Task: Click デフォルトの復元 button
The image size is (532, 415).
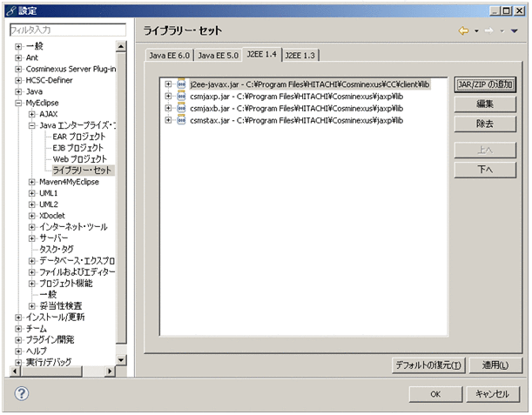Action: pyautogui.click(x=428, y=365)
